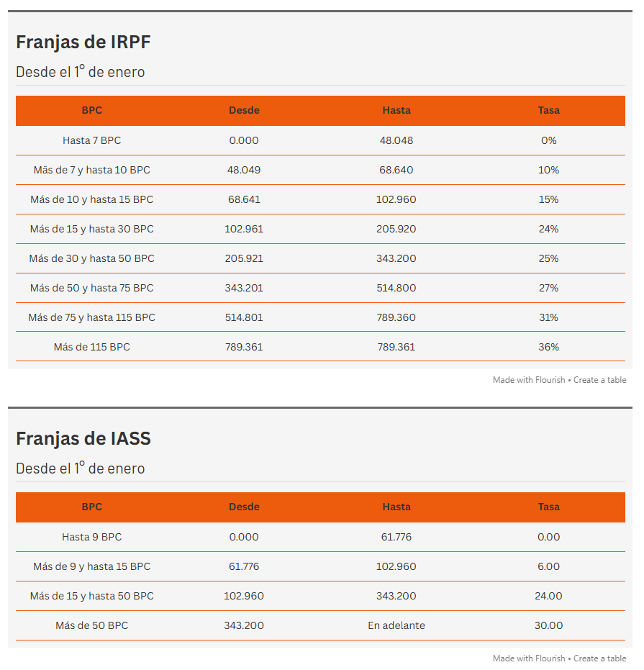Image resolution: width=644 pixels, height=670 pixels.
Task: Click the Hasta header in IASS table
Action: click(396, 507)
